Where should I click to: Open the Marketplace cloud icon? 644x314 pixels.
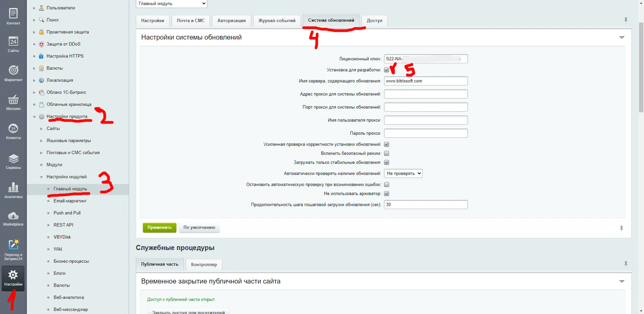pyautogui.click(x=13, y=216)
